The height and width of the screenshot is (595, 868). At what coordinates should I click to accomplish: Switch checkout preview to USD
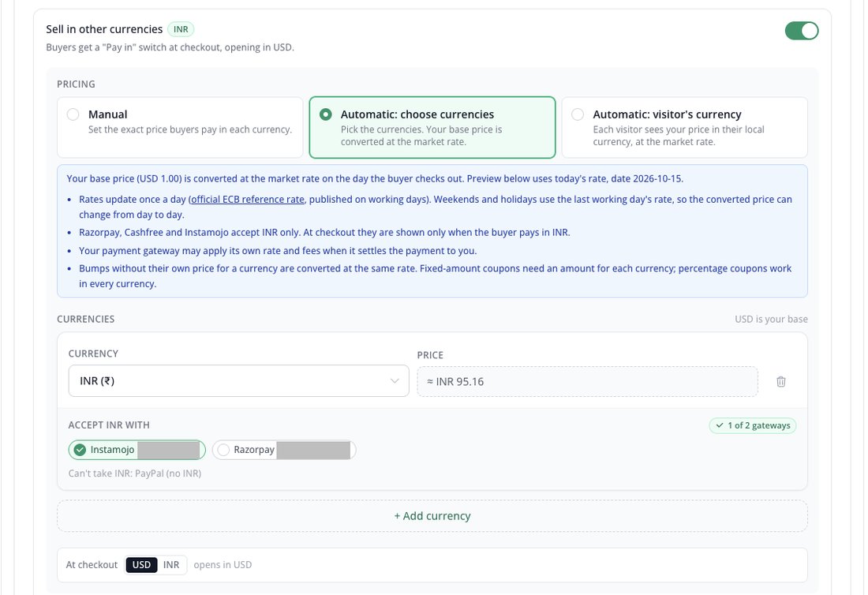[x=141, y=564]
